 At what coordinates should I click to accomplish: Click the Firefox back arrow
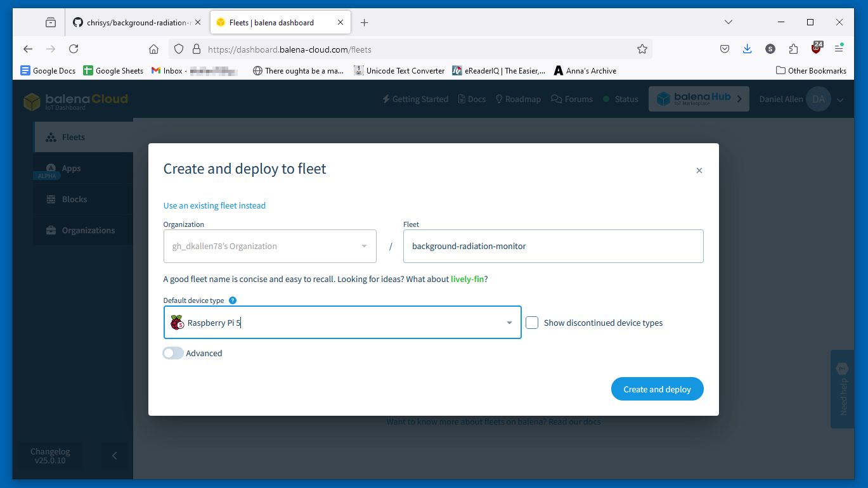[28, 49]
